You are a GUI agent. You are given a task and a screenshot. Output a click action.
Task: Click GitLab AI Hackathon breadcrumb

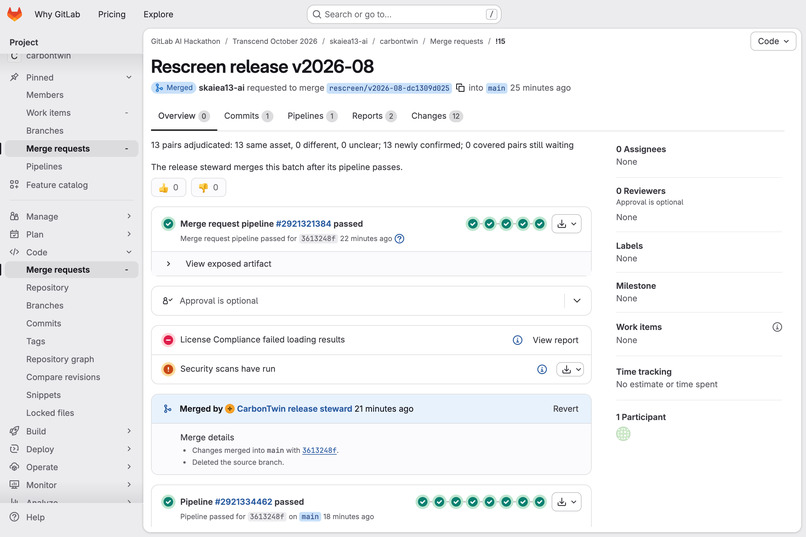[186, 41]
